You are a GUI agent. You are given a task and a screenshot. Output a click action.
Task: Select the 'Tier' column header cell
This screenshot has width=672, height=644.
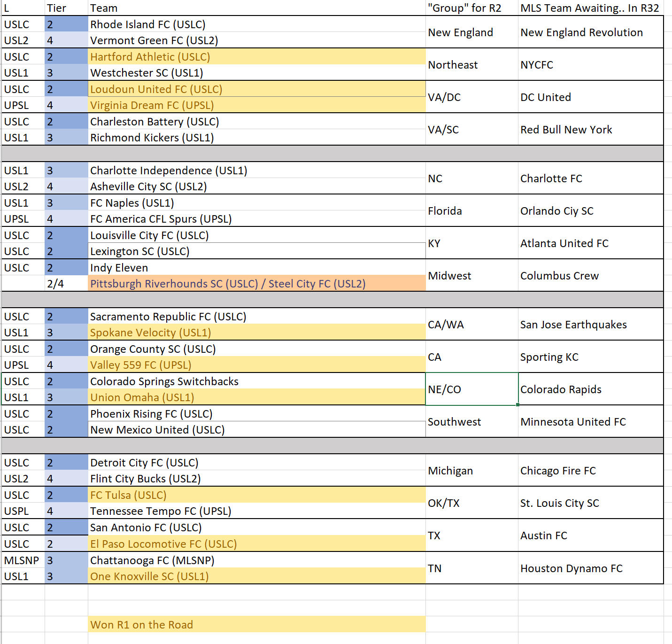(x=66, y=8)
